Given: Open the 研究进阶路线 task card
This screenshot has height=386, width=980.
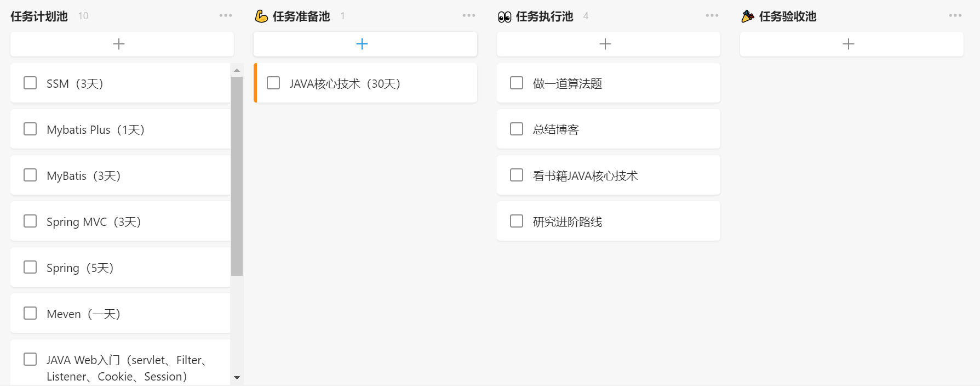Looking at the screenshot, I should tap(609, 221).
